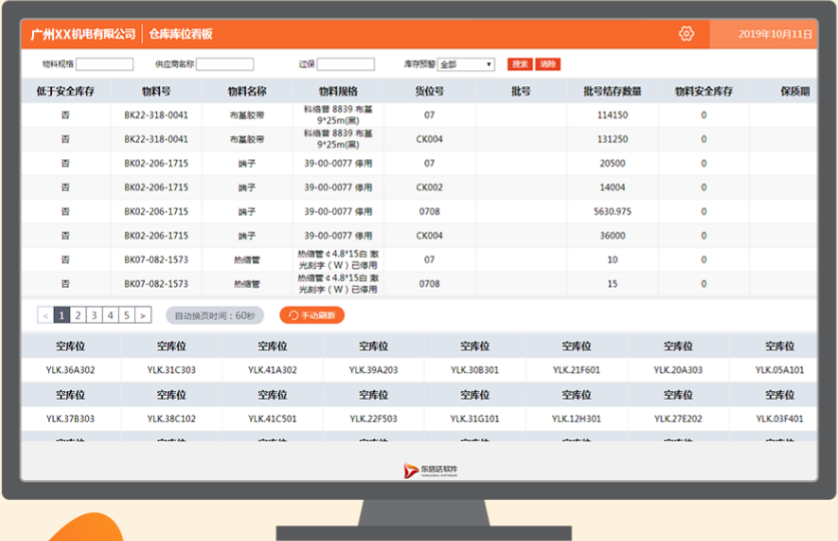Select quantity cell 20500
This screenshot has width=838, height=541.
(612, 163)
